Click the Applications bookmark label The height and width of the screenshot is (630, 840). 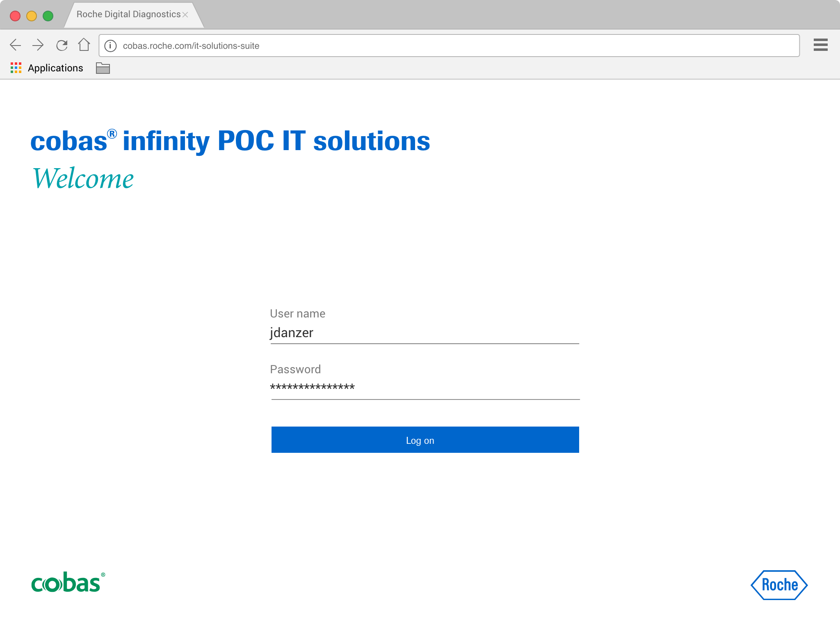[x=55, y=68]
